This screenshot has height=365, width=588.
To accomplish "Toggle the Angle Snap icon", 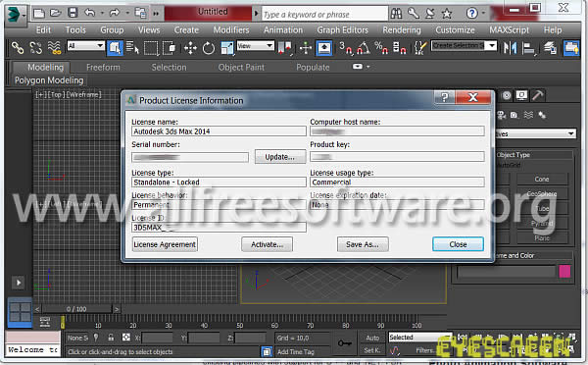I will [x=363, y=48].
